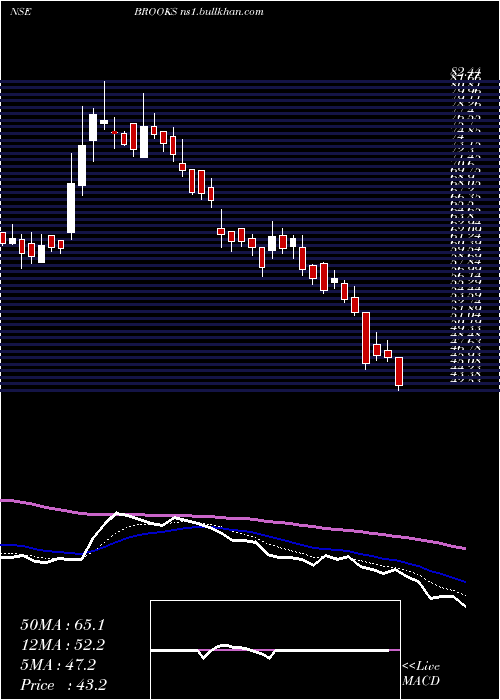
Task: Click the <<Live MACD label
Action: 421,674
